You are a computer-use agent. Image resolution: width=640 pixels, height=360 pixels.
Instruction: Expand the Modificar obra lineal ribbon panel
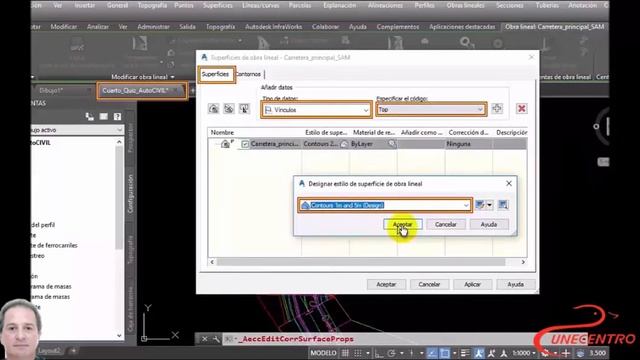(143, 77)
